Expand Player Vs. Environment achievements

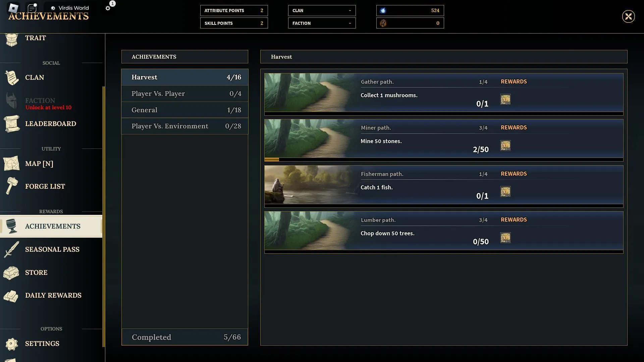pos(185,126)
